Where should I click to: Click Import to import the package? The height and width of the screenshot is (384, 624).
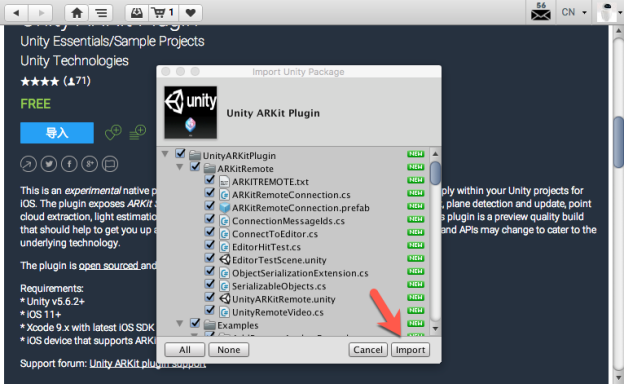tap(410, 349)
